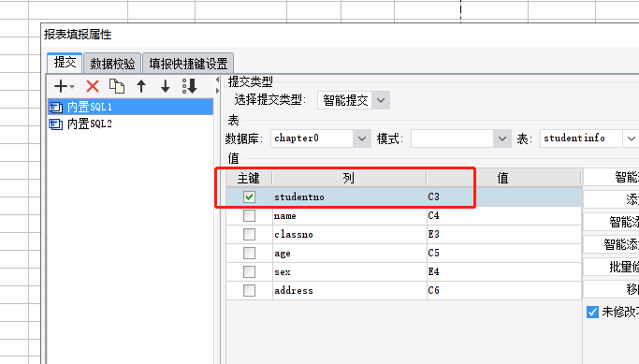
Task: Select 内置SQL1 in the list
Action: (x=130, y=107)
